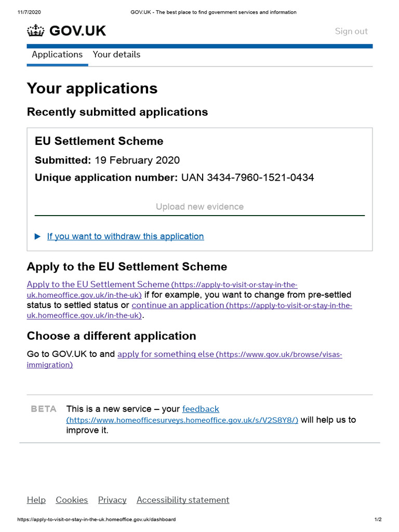Click the BETA phase tag

point(44,409)
